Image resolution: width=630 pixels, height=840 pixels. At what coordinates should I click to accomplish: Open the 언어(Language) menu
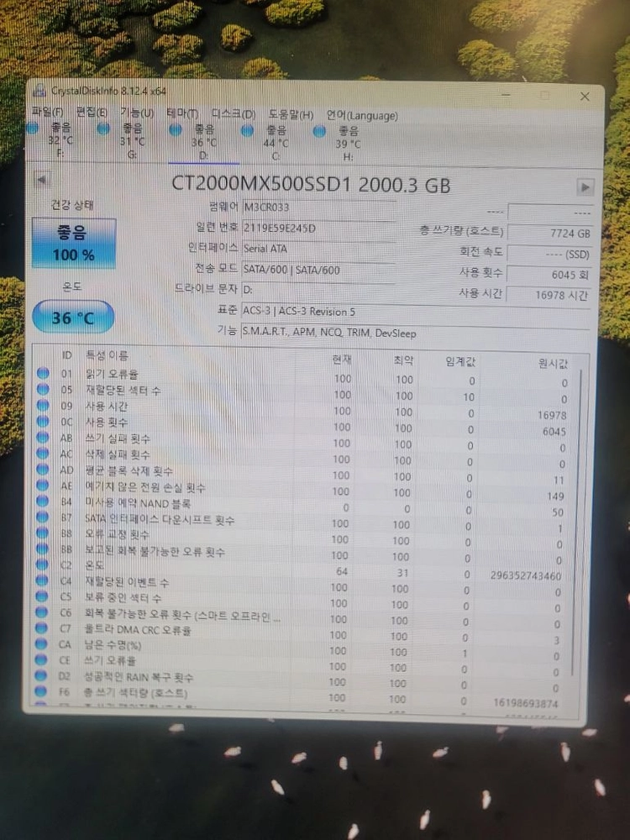click(362, 115)
